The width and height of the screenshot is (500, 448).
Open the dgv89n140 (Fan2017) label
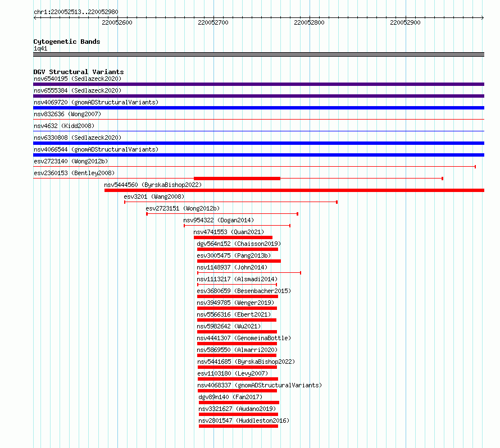230,397
